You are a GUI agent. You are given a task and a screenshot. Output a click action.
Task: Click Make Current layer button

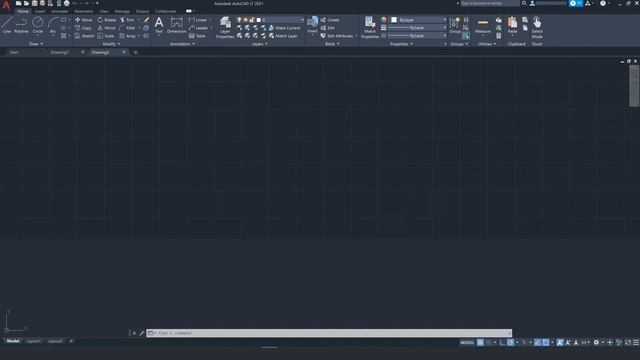click(x=284, y=28)
